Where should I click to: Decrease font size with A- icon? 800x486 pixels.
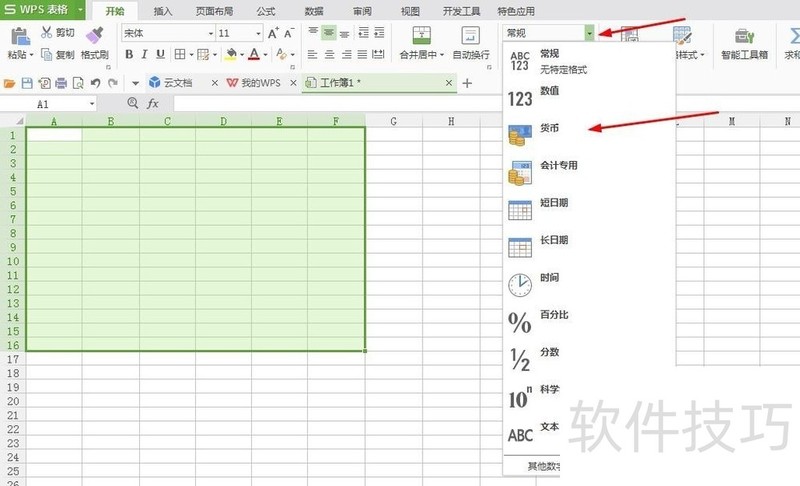(289, 33)
